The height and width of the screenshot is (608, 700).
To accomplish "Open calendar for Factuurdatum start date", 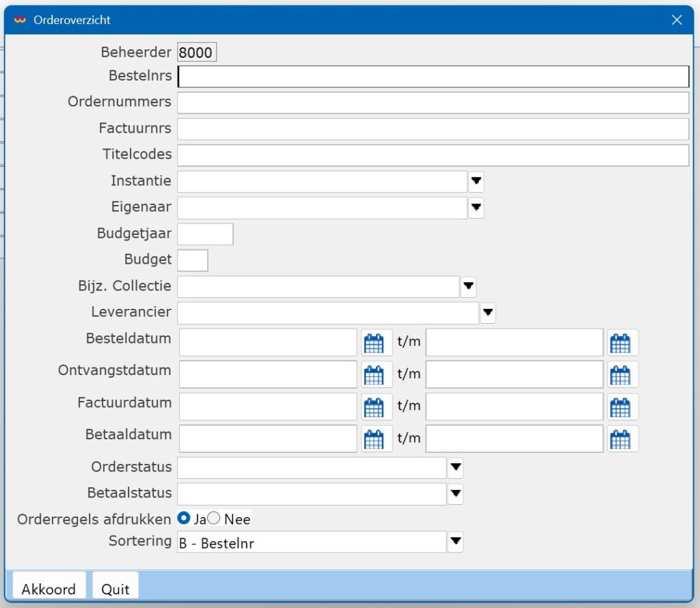I will click(374, 407).
